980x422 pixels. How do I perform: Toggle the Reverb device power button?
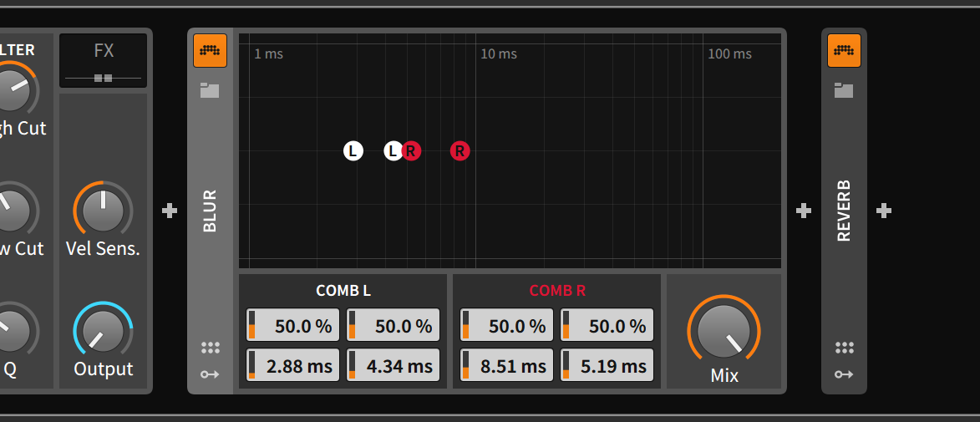844,51
